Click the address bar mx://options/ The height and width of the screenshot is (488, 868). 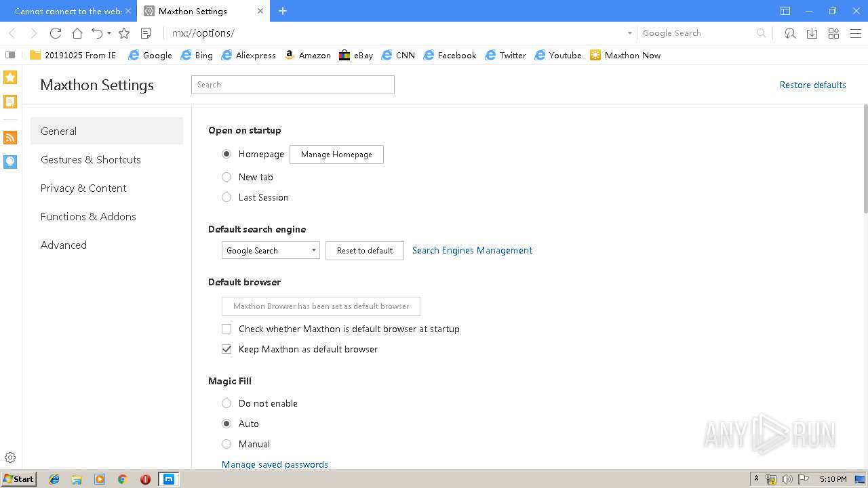pyautogui.click(x=393, y=33)
